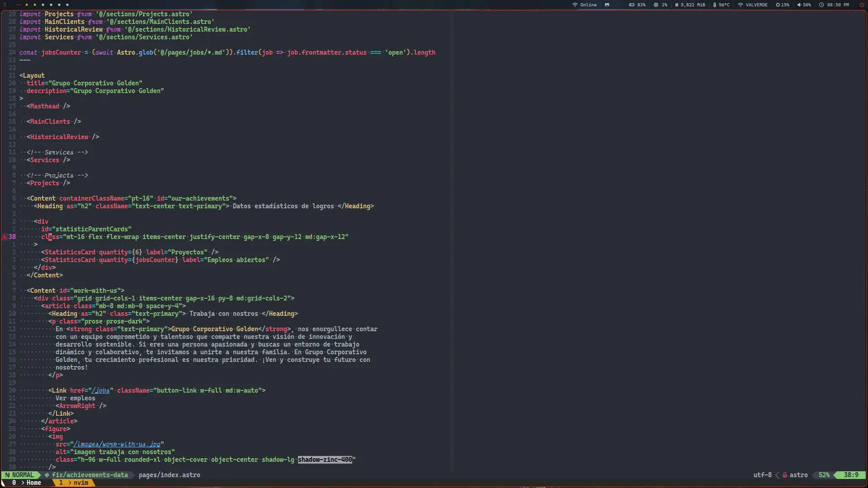Viewport: 868px width, 488px height.
Task: Select the tmux window 0 Home tab
Action: point(27,483)
